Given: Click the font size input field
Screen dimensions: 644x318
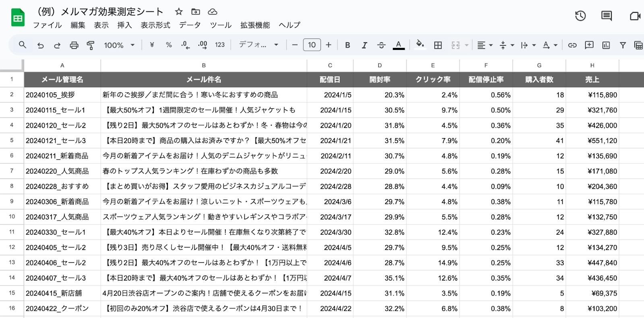Looking at the screenshot, I should pyautogui.click(x=312, y=45).
